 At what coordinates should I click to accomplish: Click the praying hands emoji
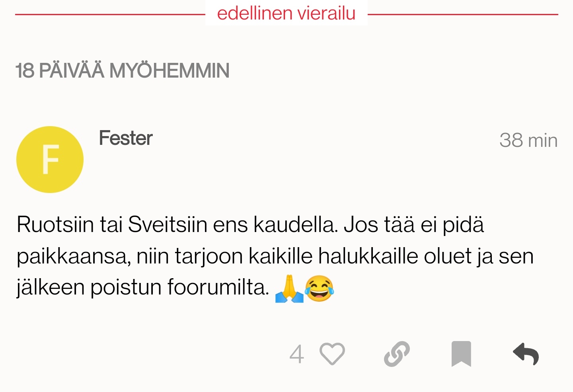(x=289, y=289)
